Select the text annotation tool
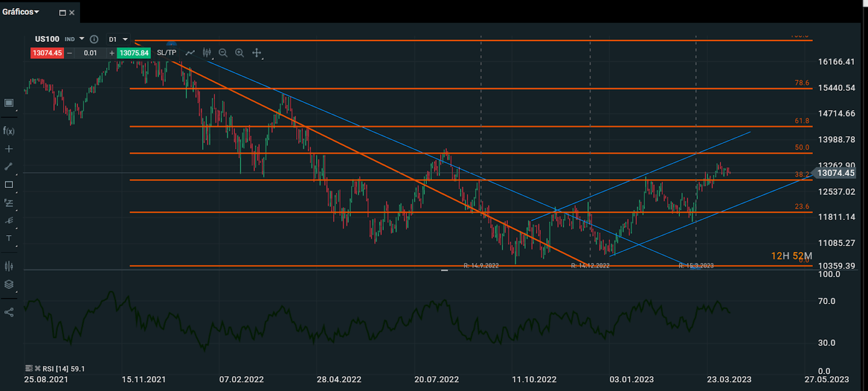Screen dimensions: 868x391 click(8, 238)
